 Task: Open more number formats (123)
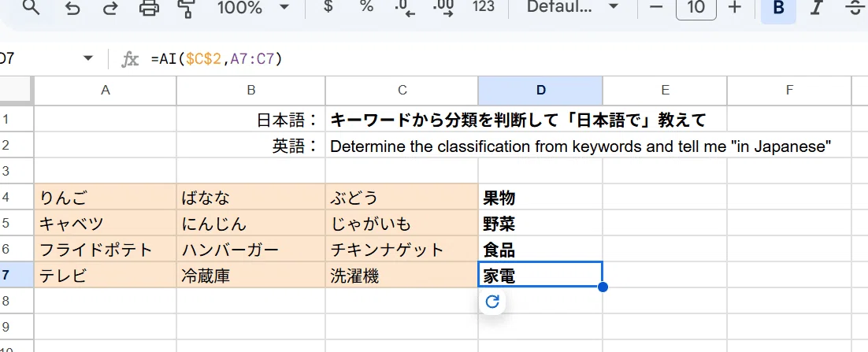click(484, 6)
